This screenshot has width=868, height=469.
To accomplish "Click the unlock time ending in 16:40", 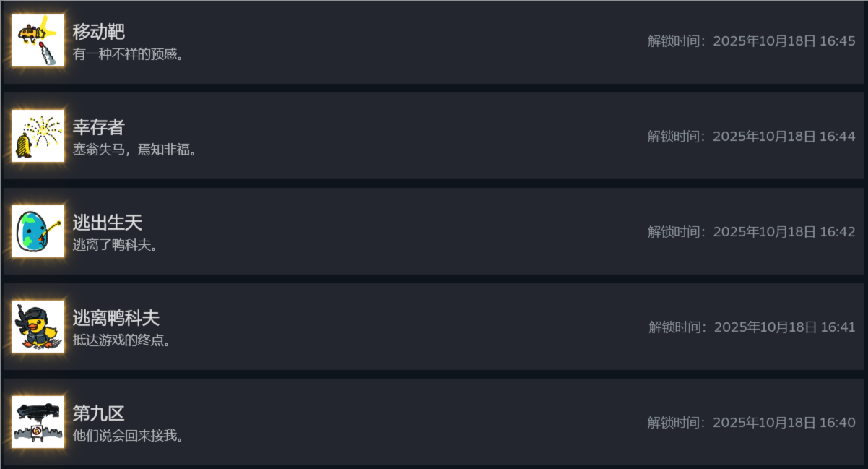I will 751,423.
